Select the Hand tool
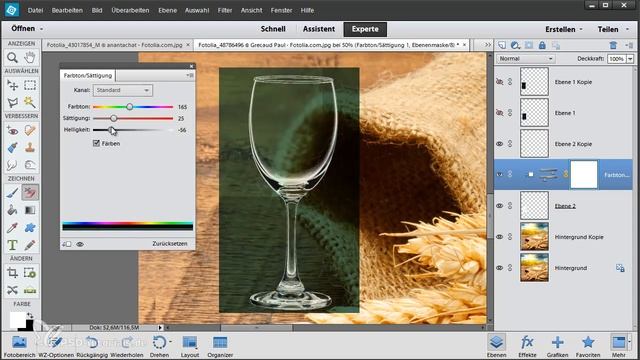Screen dimensions: 640x360 click(30, 58)
